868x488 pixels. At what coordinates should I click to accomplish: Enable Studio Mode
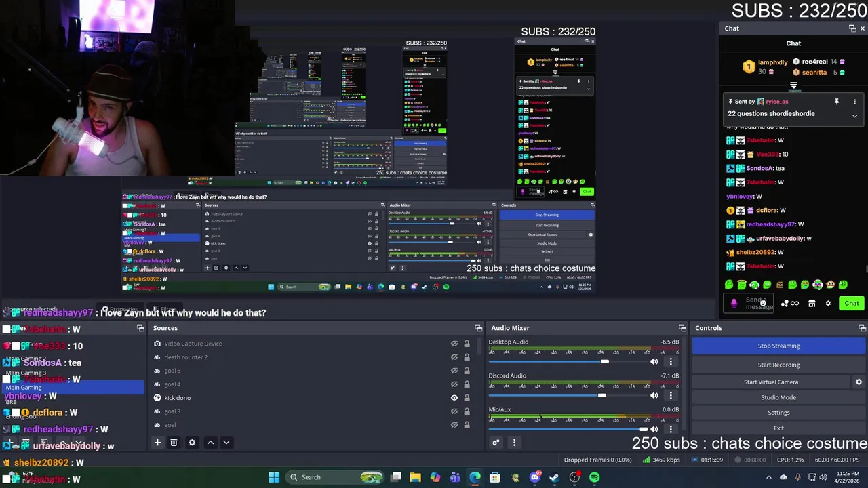(x=778, y=397)
